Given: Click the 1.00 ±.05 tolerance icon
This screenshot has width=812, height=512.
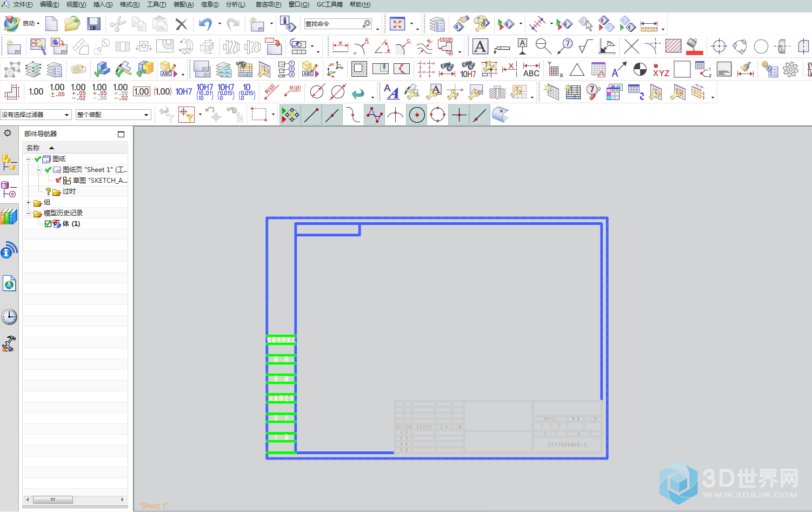Looking at the screenshot, I should 57,91.
